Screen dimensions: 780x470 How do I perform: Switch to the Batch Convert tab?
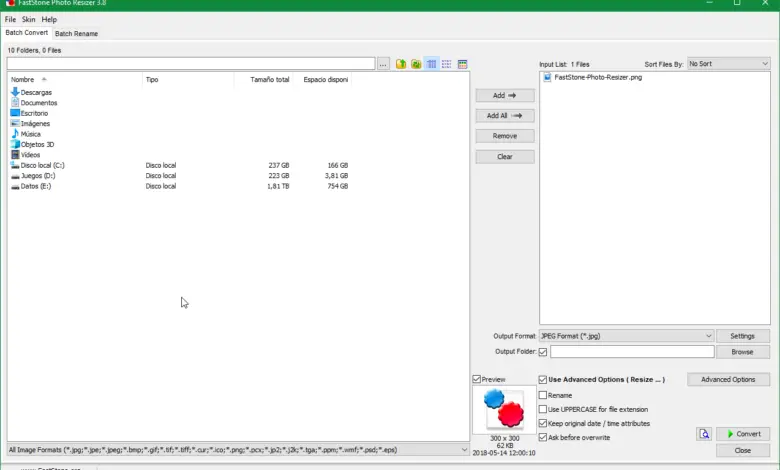(x=27, y=32)
